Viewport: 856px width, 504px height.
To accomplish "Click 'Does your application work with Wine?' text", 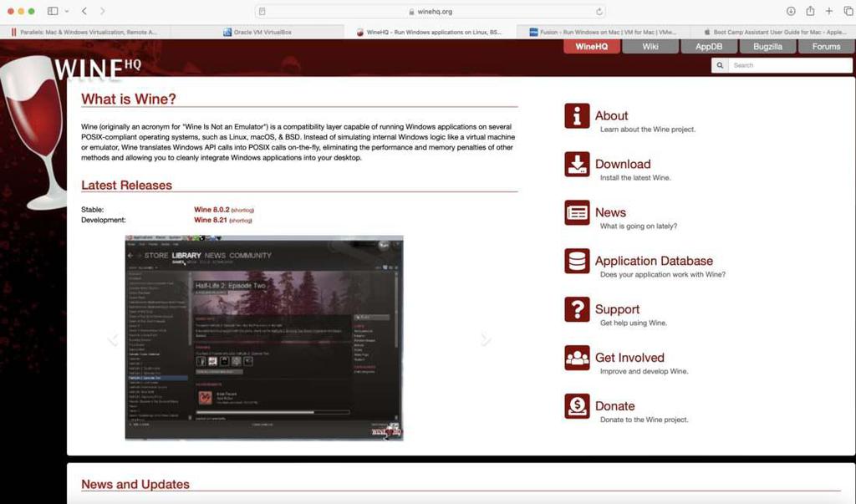I will [663, 275].
